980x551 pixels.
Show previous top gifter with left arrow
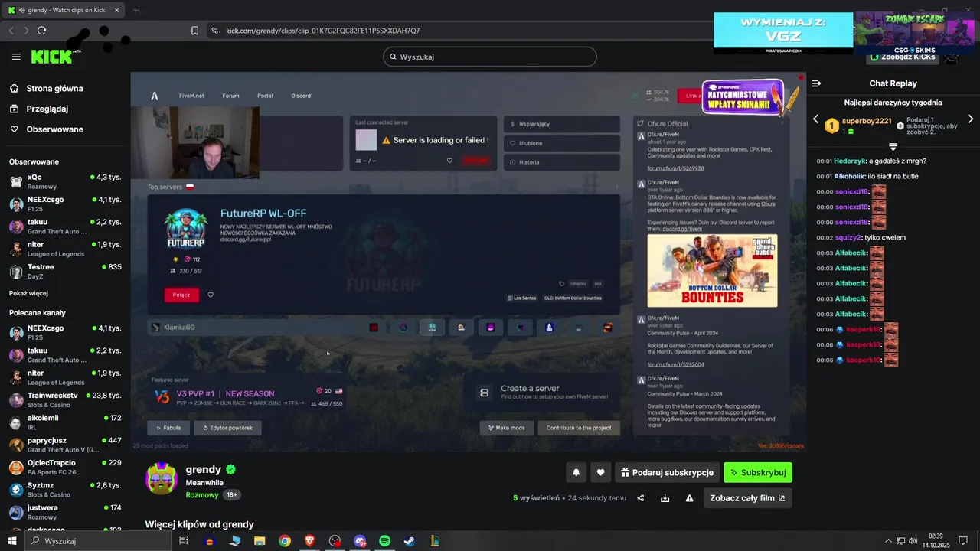[815, 119]
